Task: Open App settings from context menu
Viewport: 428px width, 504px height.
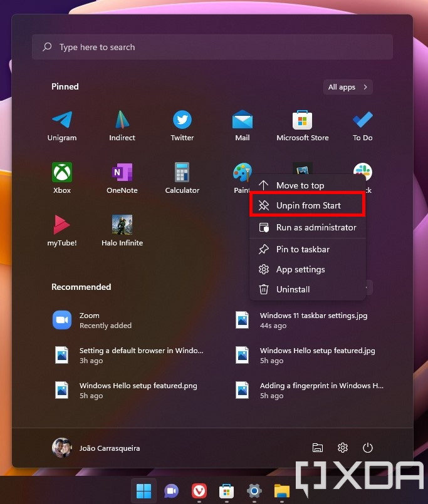Action: click(308, 269)
